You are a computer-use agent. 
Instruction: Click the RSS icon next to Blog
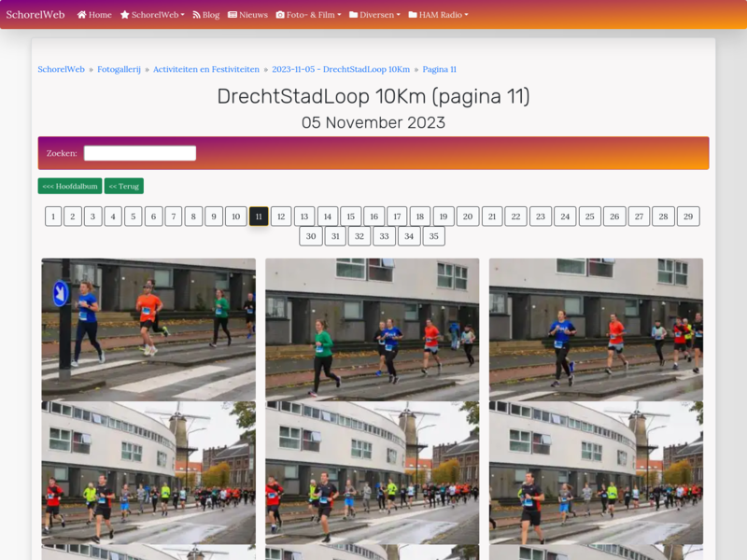coord(196,15)
